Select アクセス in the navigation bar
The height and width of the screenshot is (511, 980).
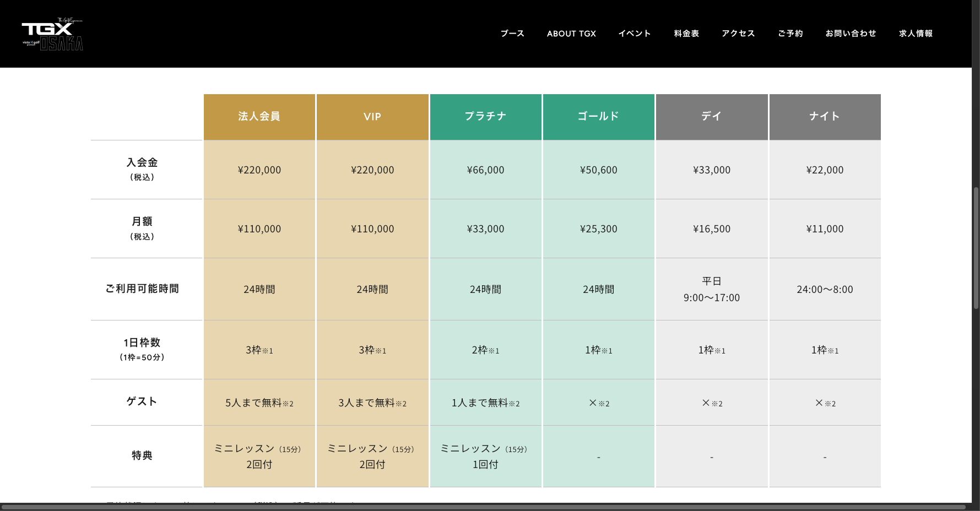coord(738,34)
